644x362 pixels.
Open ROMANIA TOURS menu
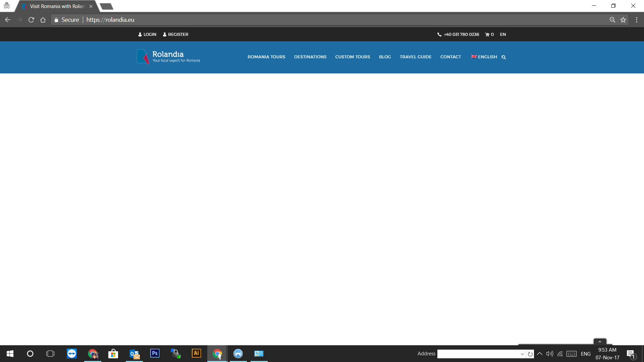(x=266, y=57)
